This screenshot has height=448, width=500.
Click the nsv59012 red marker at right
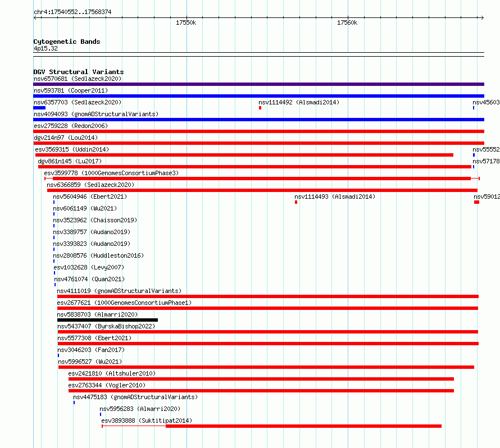[x=477, y=202]
